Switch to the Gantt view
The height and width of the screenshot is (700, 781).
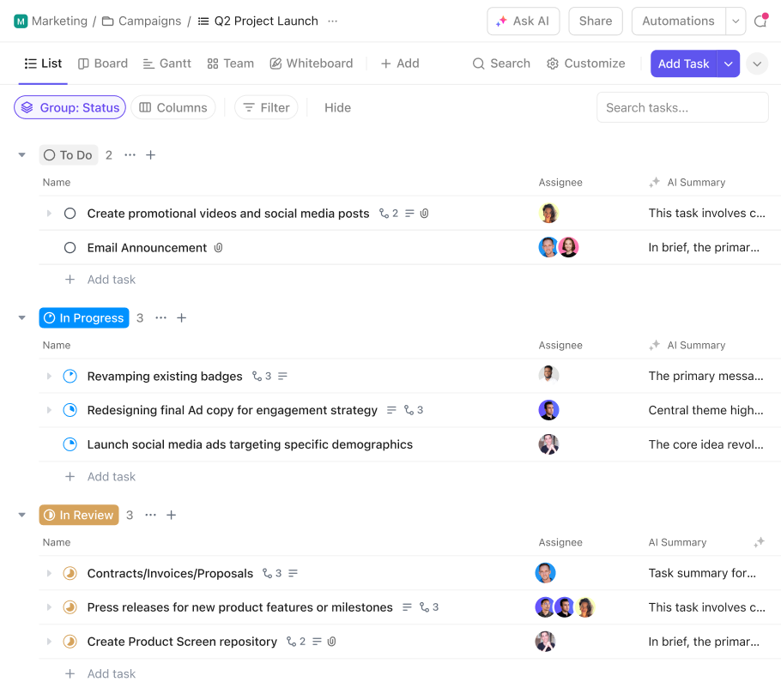click(x=166, y=63)
